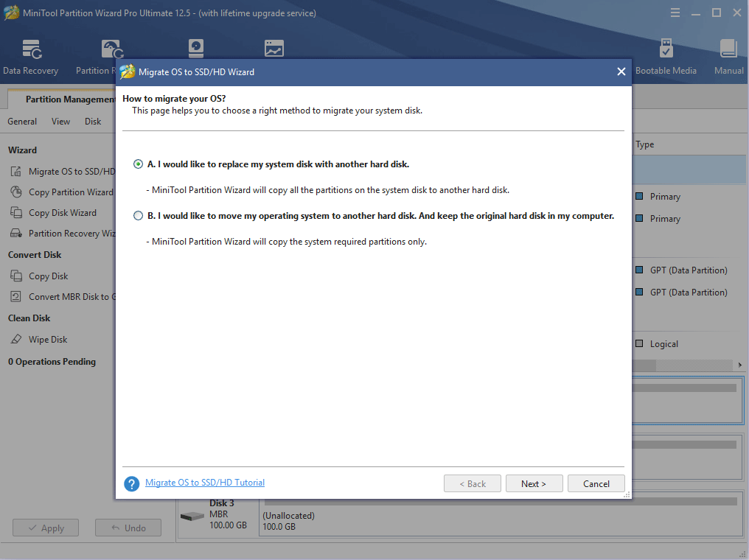Click Wipe Disk entry
This screenshot has height=560, width=749.
(48, 340)
